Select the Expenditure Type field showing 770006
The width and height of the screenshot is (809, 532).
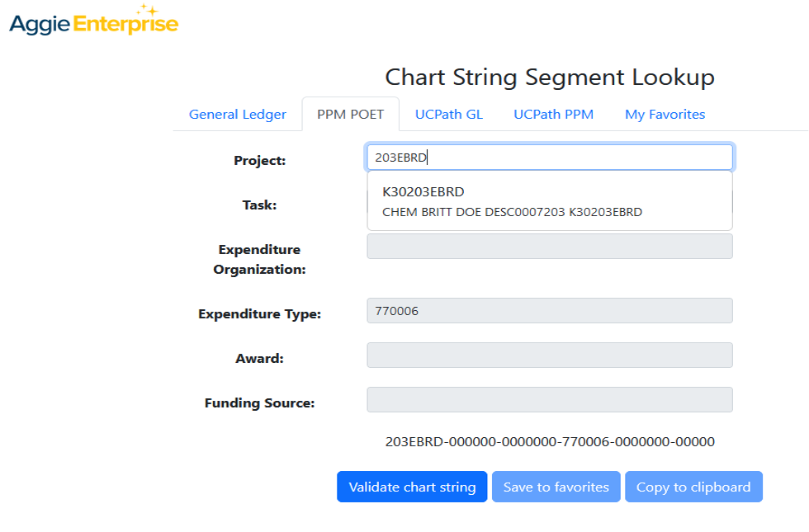point(549,310)
